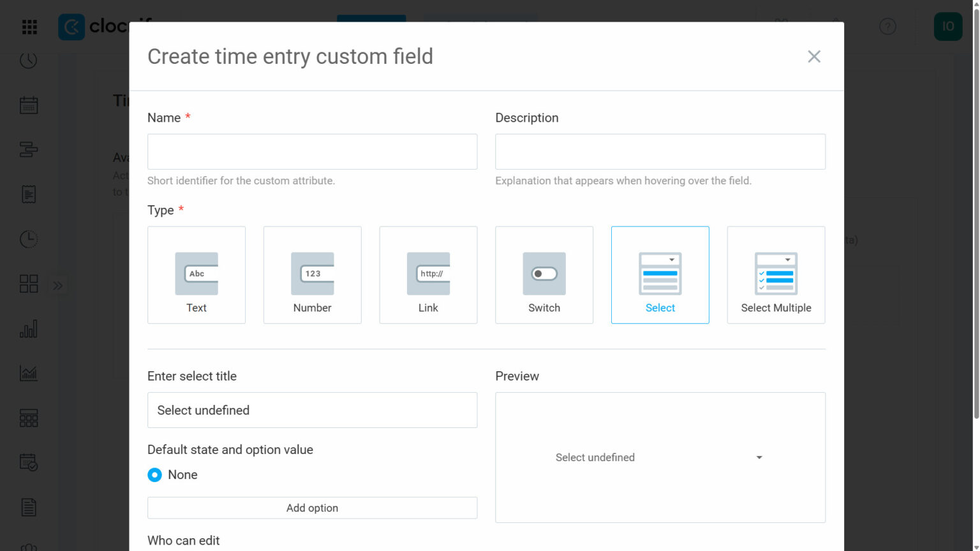Select the Text field type icon
This screenshot has height=551, width=980.
tap(197, 274)
